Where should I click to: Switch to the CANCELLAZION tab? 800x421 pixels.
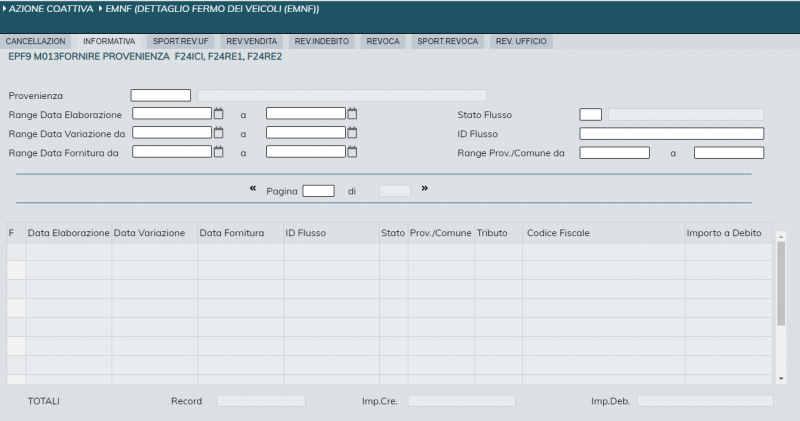36,42
